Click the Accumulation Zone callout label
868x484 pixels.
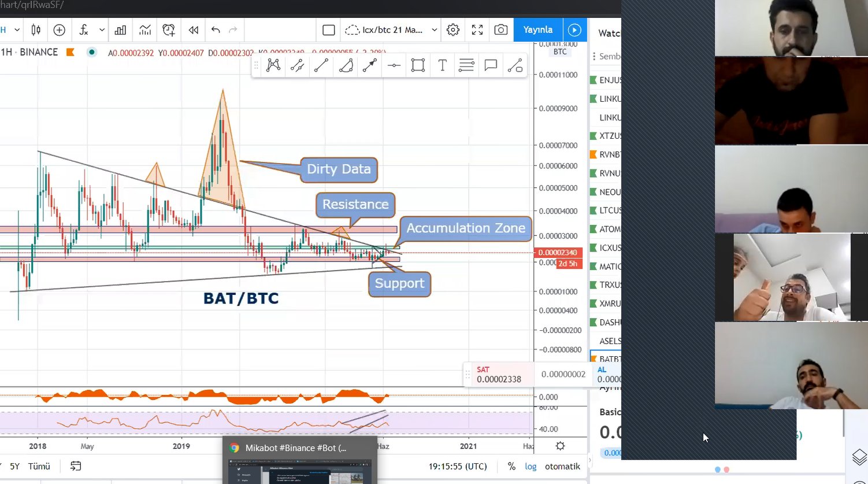[466, 228]
